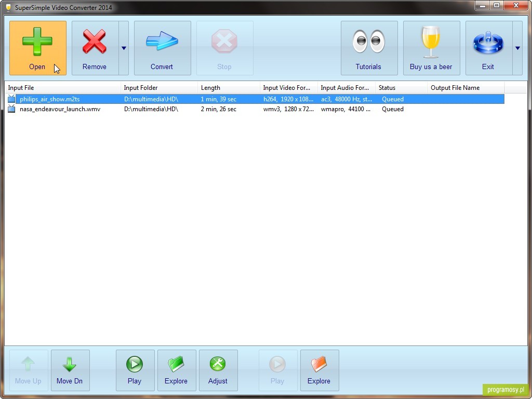Click the '1 min, 39 sec' length cell
532x399 pixels.
[x=219, y=99]
